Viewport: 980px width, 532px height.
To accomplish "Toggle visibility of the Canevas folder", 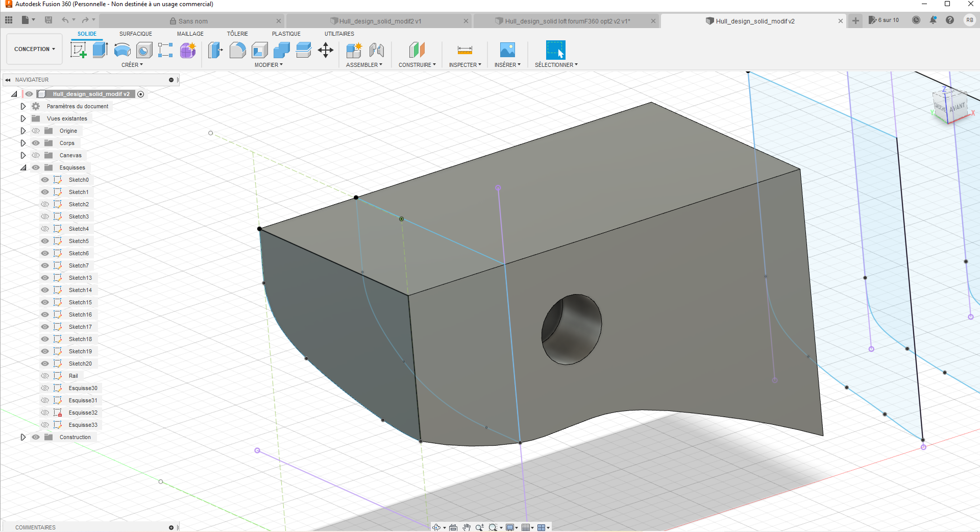I will [36, 155].
